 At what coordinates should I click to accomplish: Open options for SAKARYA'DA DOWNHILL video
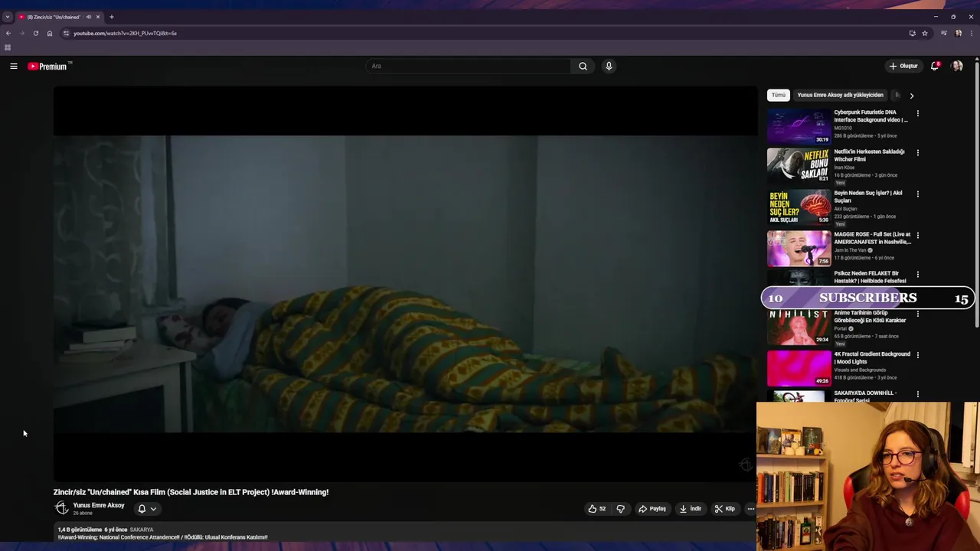pyautogui.click(x=918, y=394)
